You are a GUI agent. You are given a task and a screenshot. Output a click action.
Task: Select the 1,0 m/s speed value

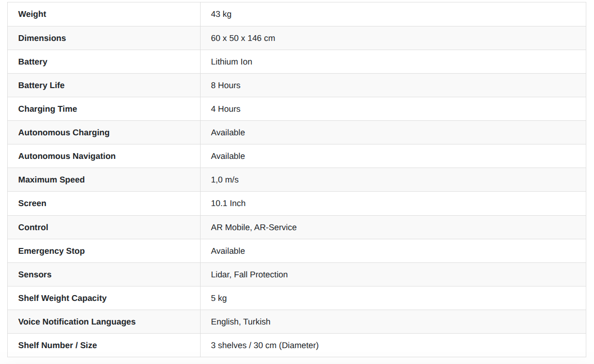(x=225, y=180)
